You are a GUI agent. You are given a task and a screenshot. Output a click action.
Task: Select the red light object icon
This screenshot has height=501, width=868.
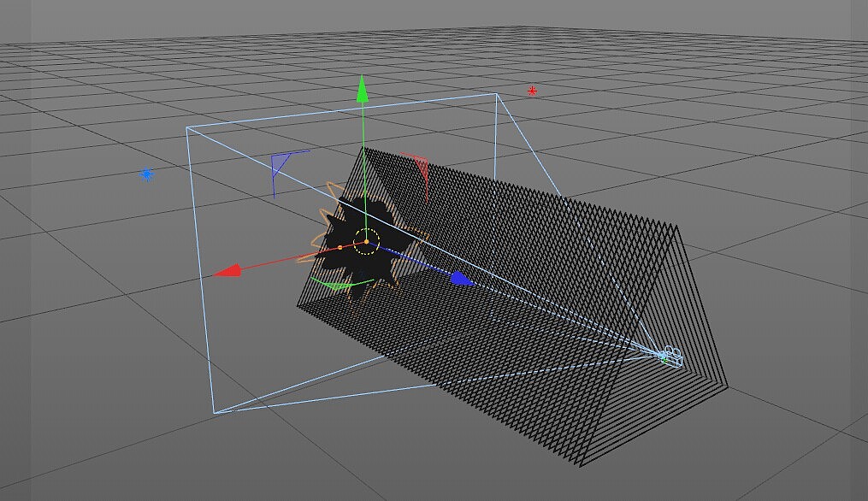point(532,91)
